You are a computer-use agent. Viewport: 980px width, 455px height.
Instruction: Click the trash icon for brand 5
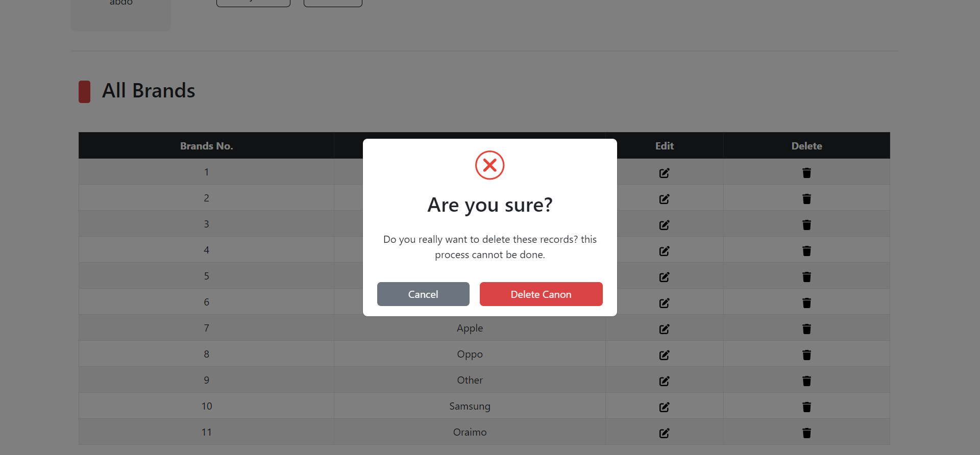[806, 277]
